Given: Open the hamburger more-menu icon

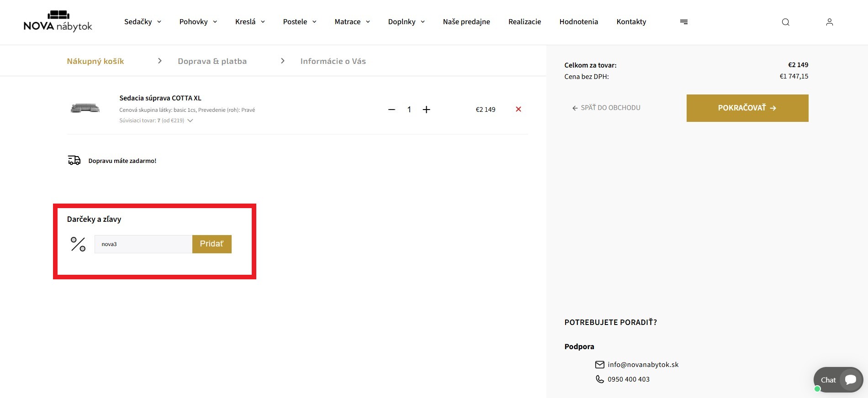Looking at the screenshot, I should pyautogui.click(x=684, y=22).
